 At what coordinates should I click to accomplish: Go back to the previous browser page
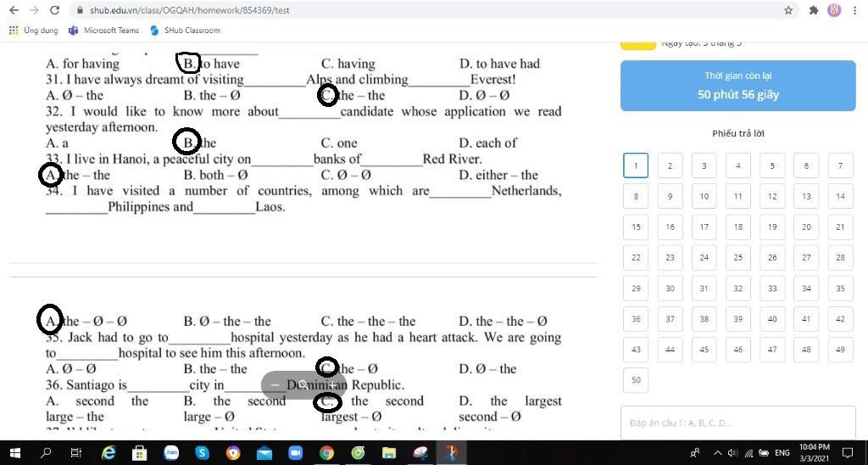point(14,10)
